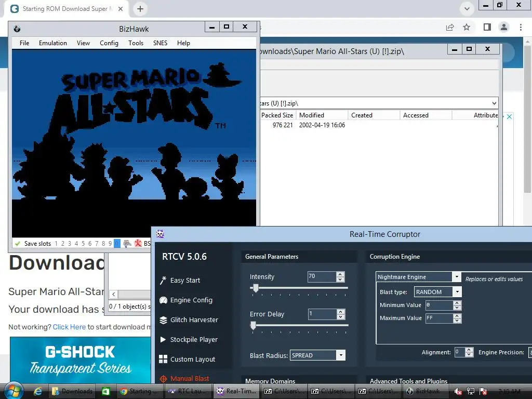Image resolution: width=532 pixels, height=399 pixels.
Task: Click Chrome tab search chevron
Action: [467, 9]
